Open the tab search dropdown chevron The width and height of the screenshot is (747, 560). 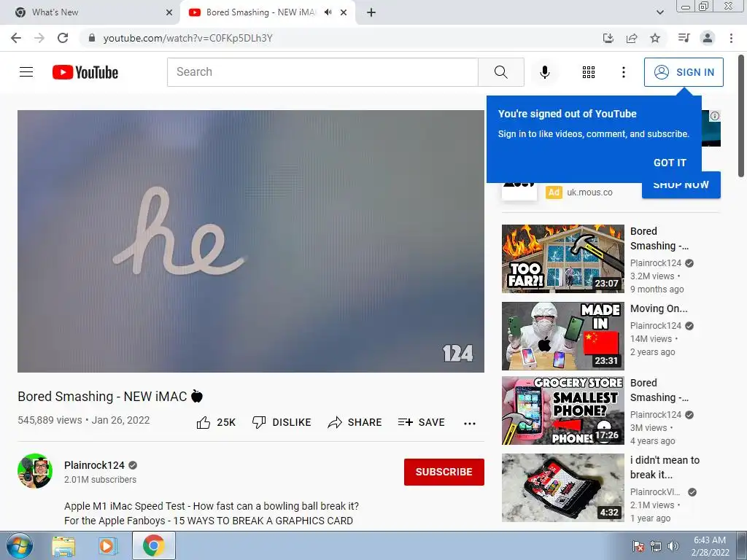(659, 12)
